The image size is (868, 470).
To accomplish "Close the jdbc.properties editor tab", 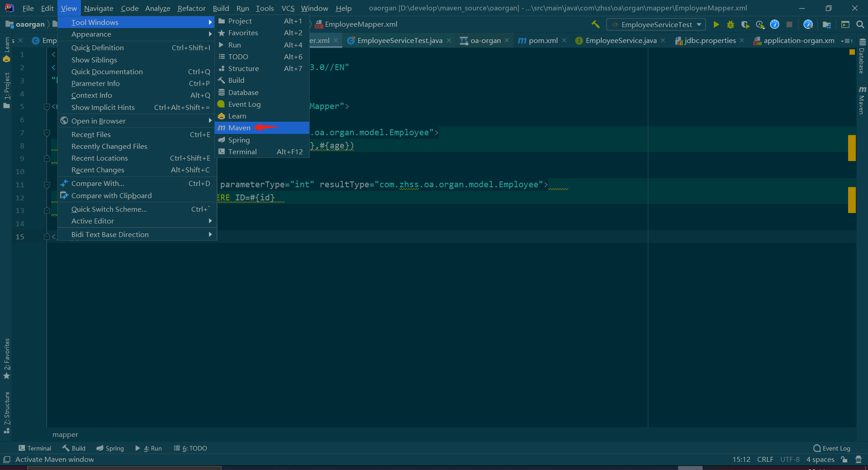I will [742, 40].
